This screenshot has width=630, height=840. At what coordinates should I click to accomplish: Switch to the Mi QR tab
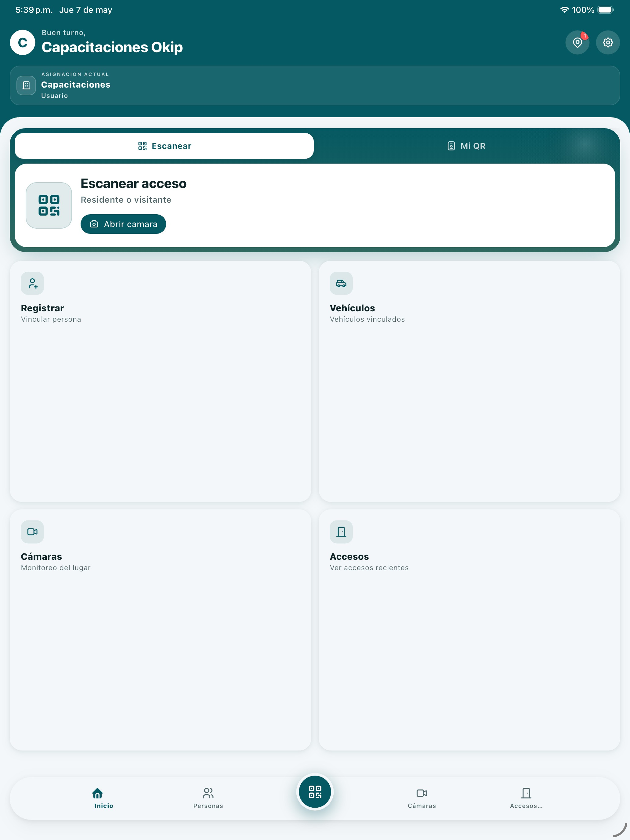point(466,146)
